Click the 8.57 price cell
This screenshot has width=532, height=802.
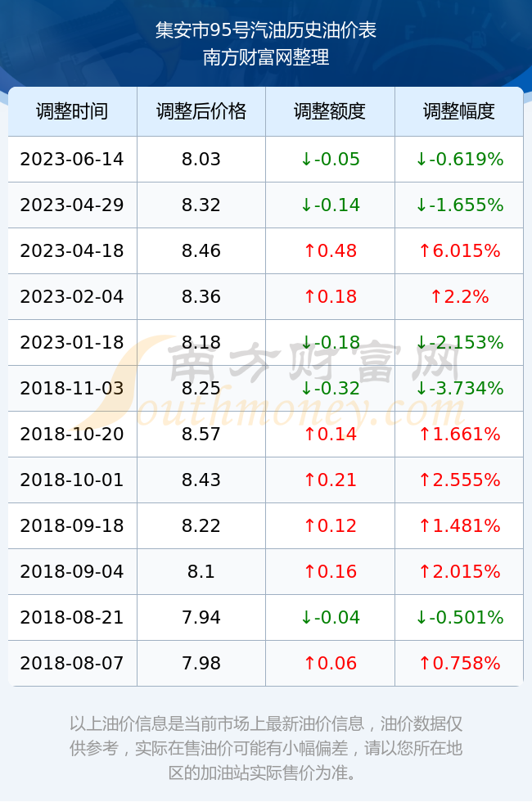(x=201, y=435)
